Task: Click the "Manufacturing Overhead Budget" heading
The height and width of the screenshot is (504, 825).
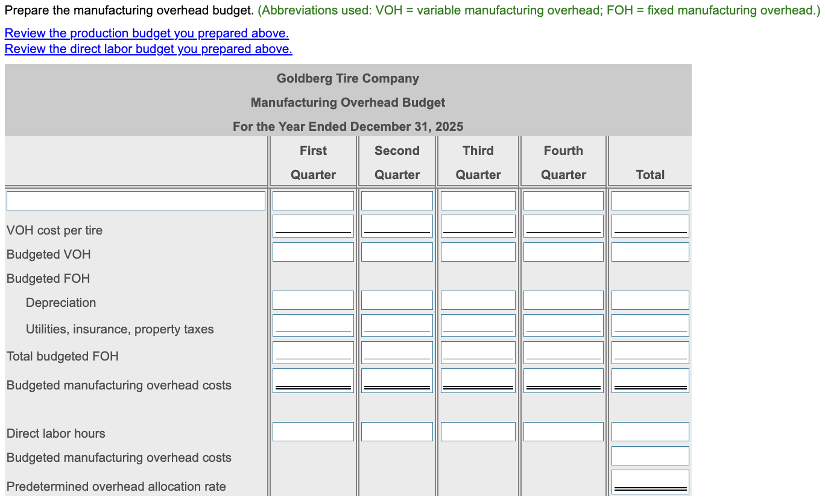Action: [348, 102]
